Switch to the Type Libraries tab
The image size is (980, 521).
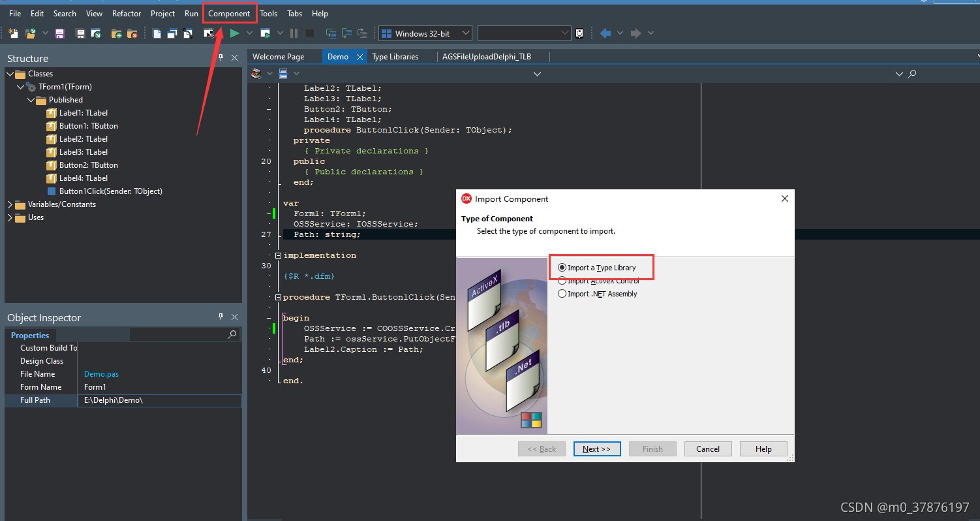pos(395,57)
